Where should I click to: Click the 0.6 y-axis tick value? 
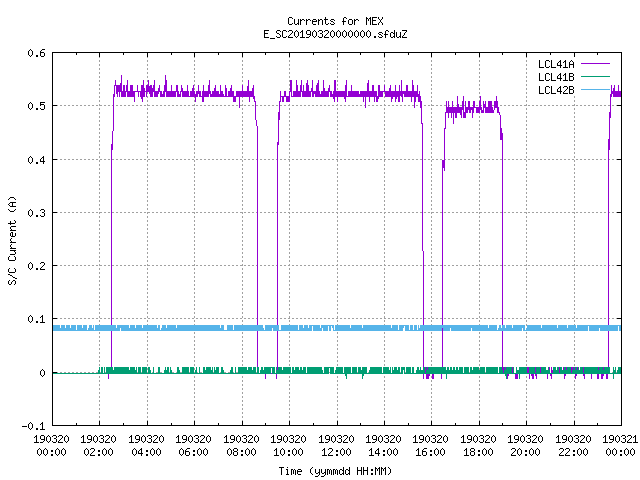(36, 53)
